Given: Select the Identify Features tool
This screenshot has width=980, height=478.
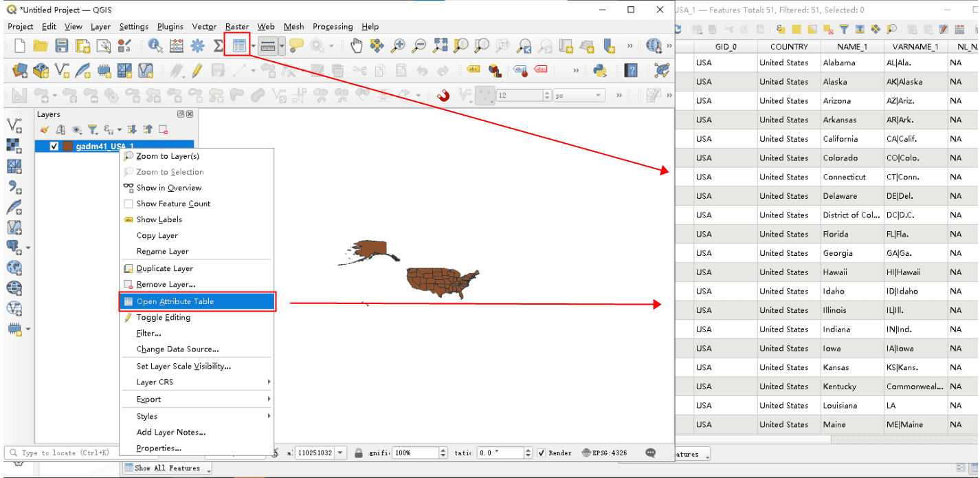Looking at the screenshot, I should click(155, 46).
